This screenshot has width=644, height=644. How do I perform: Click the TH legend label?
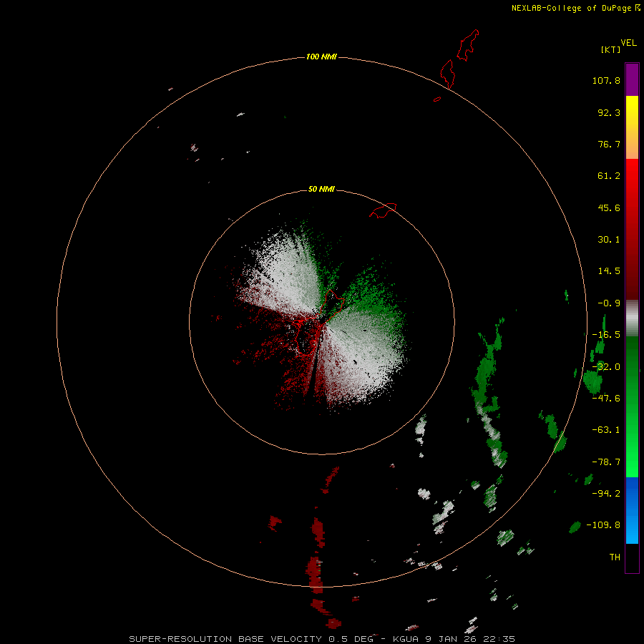pos(615,557)
